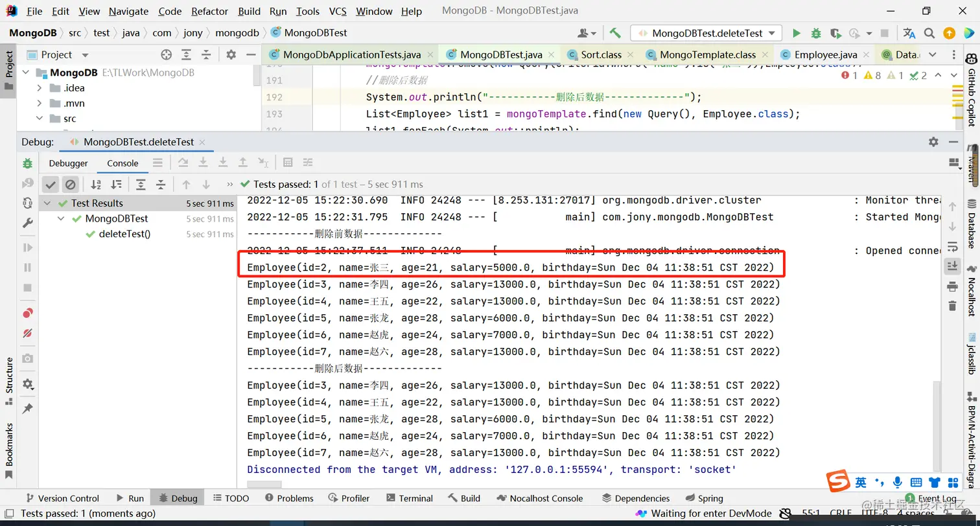Collapse all in the Project panel header
Screen dimensions: 980x526
click(206, 54)
